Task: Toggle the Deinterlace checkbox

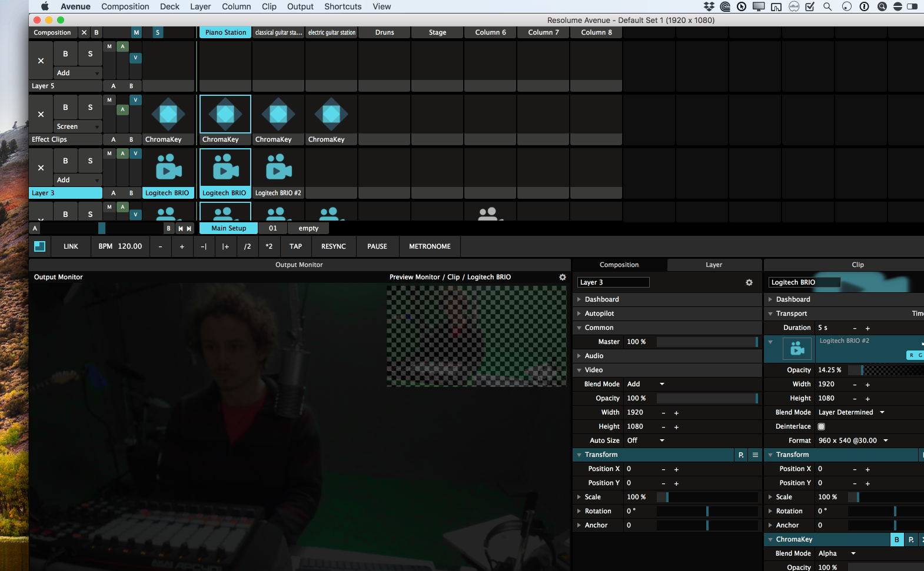Action: click(x=822, y=427)
